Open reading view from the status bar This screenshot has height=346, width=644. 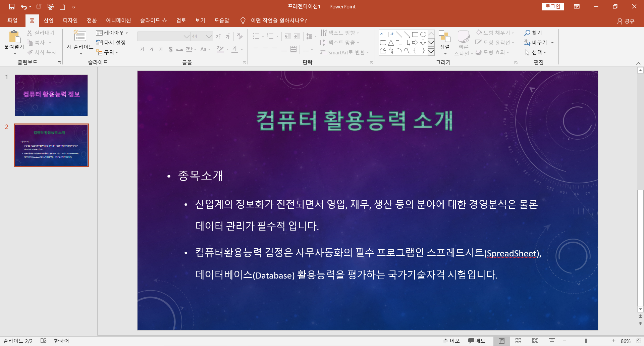click(535, 341)
